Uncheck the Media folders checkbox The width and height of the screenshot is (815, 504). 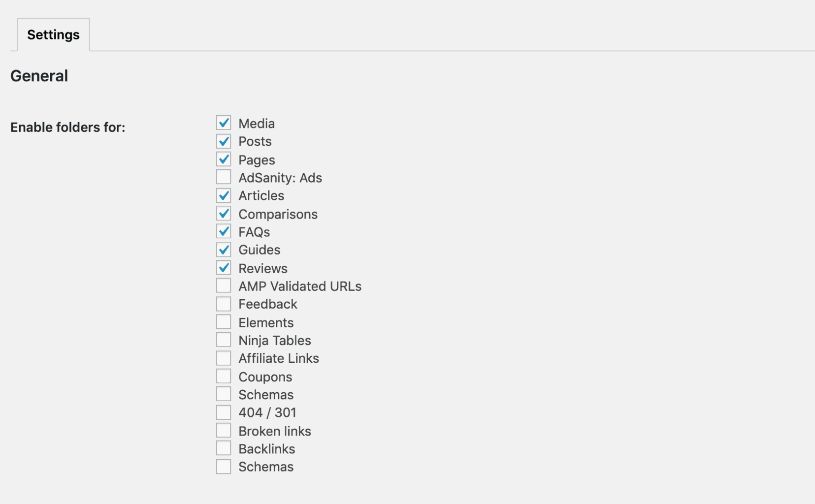[224, 123]
